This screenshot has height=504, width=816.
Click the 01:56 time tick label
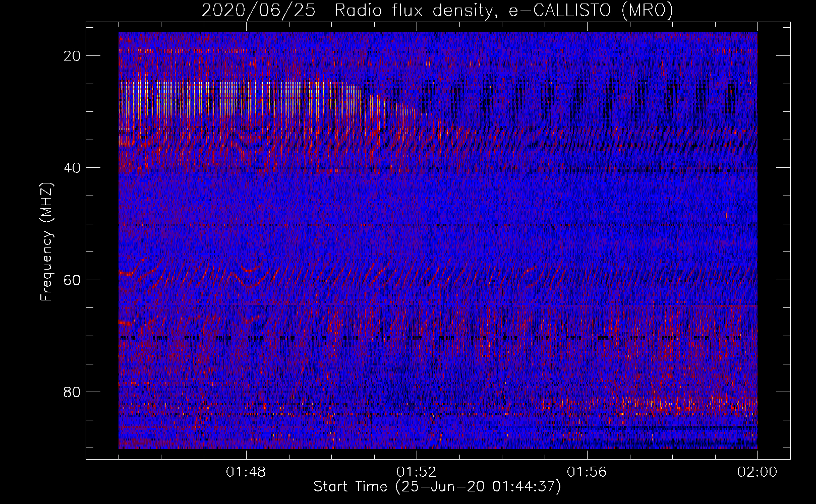click(x=587, y=472)
